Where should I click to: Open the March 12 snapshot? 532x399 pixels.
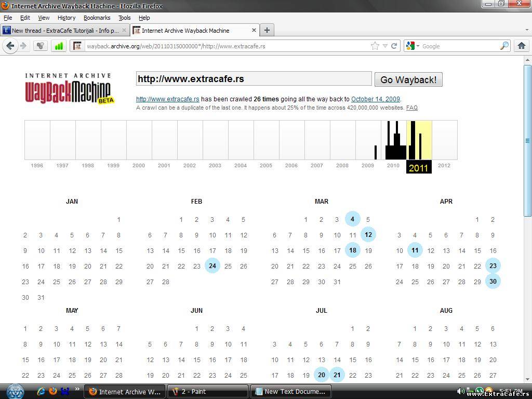pos(368,234)
